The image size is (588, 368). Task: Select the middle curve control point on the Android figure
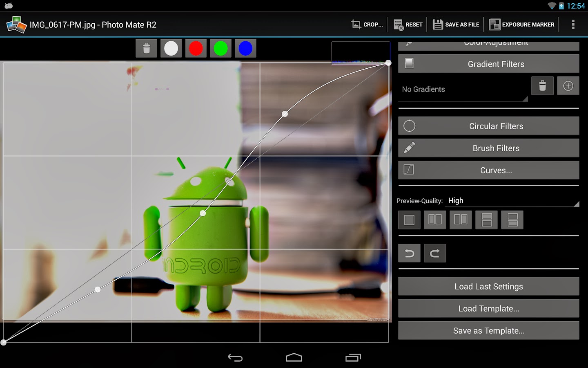point(203,213)
